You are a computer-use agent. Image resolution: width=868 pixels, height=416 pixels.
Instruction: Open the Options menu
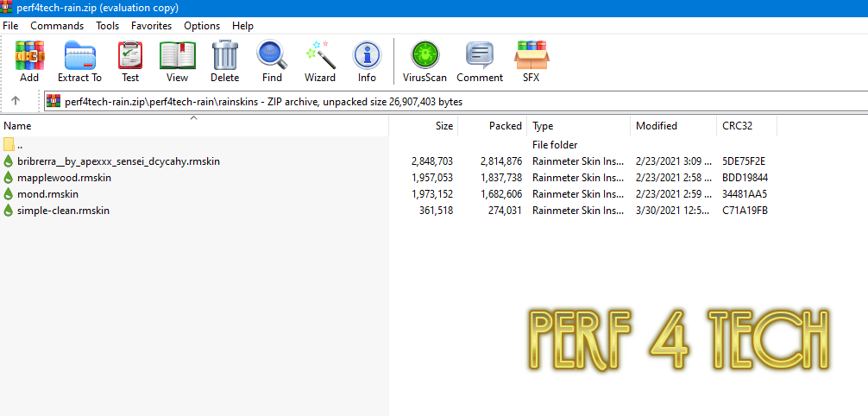click(x=202, y=26)
